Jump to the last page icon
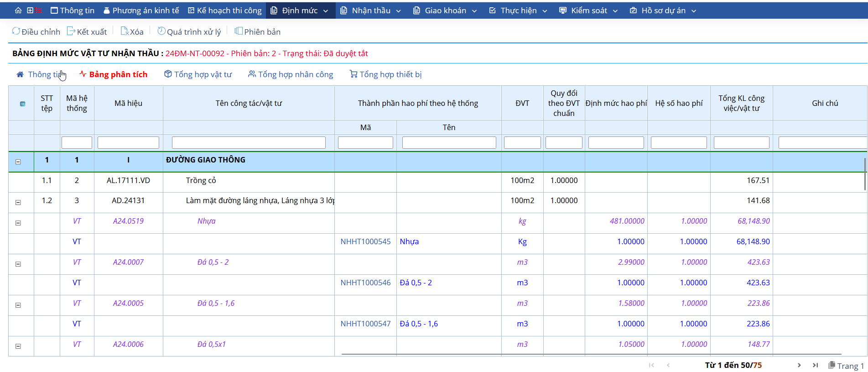Screen dimensions: 868x372 (816, 365)
